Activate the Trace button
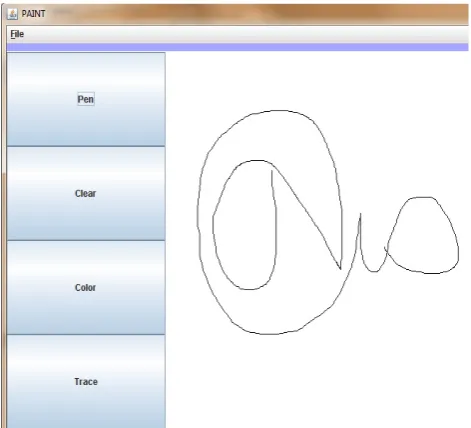This screenshot has width=471, height=428. pos(86,382)
